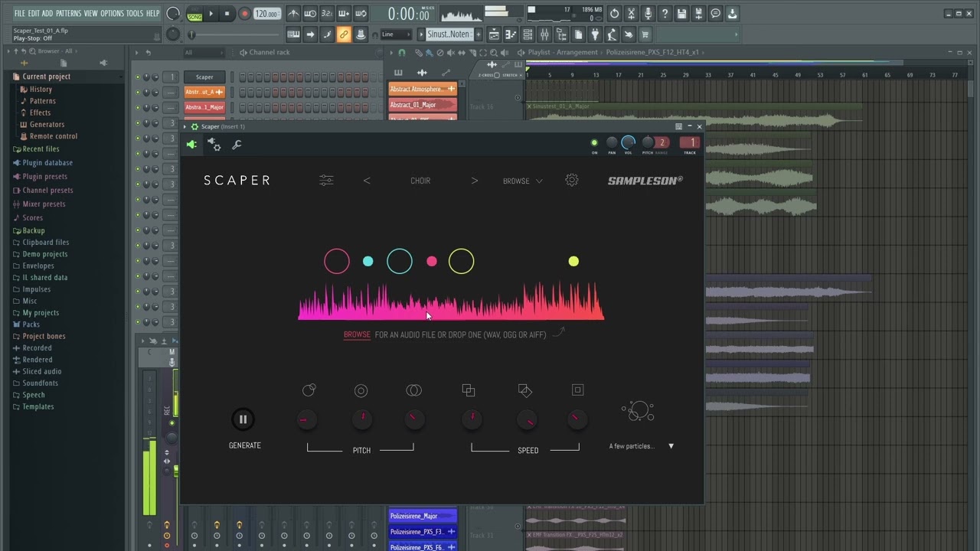Open the TOOLS menu
Screen dimensions: 980x551
pyautogui.click(x=135, y=13)
